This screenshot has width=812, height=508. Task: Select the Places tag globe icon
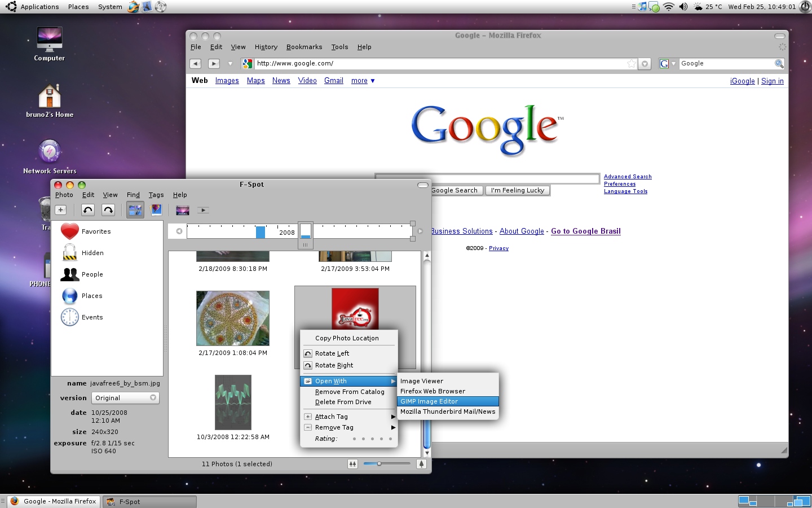click(69, 296)
